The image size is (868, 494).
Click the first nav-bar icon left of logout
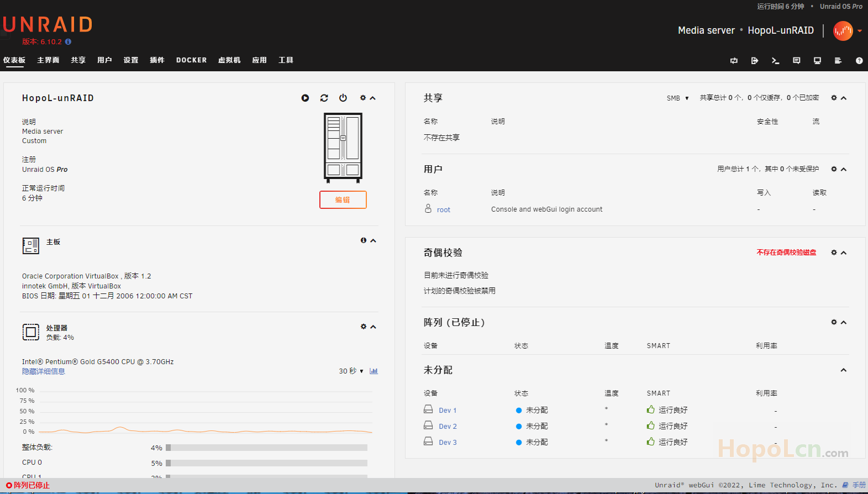click(x=734, y=61)
